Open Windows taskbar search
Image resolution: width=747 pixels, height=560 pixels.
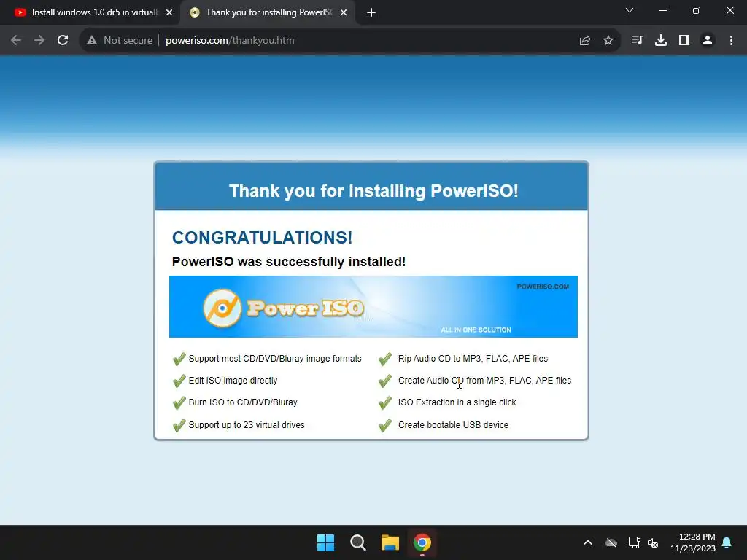[x=357, y=542]
